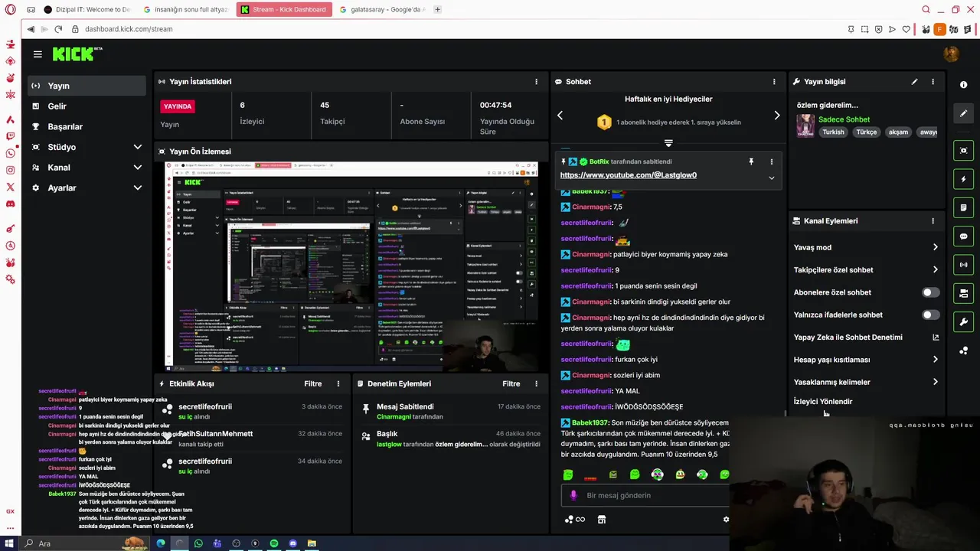Open Yapay Zeka ile Sohbet Denetimi external link
This screenshot has height=551, width=980.
[x=935, y=337]
